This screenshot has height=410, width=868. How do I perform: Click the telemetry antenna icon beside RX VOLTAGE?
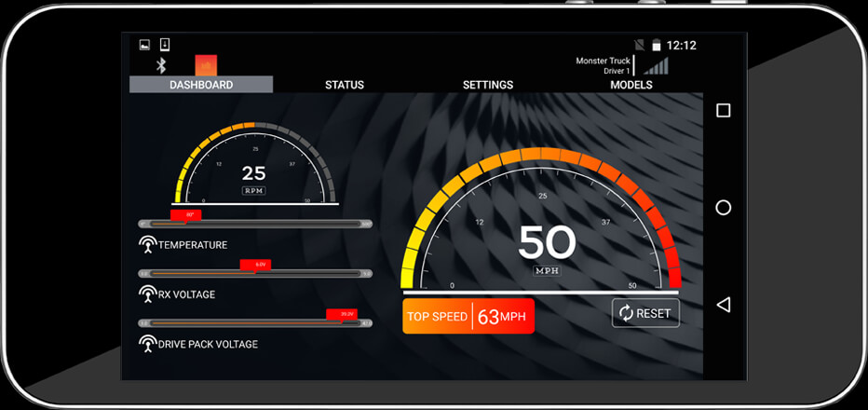[147, 294]
